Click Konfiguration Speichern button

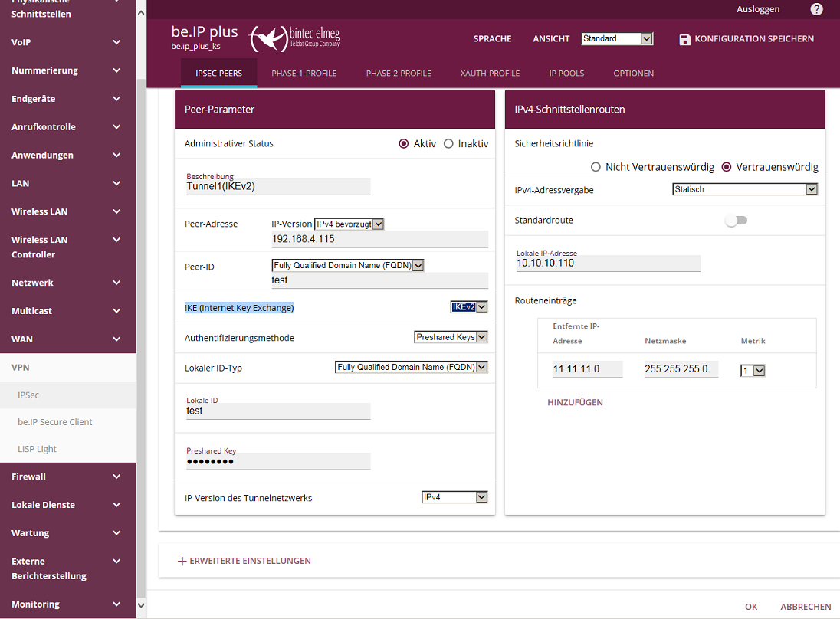pyautogui.click(x=746, y=39)
